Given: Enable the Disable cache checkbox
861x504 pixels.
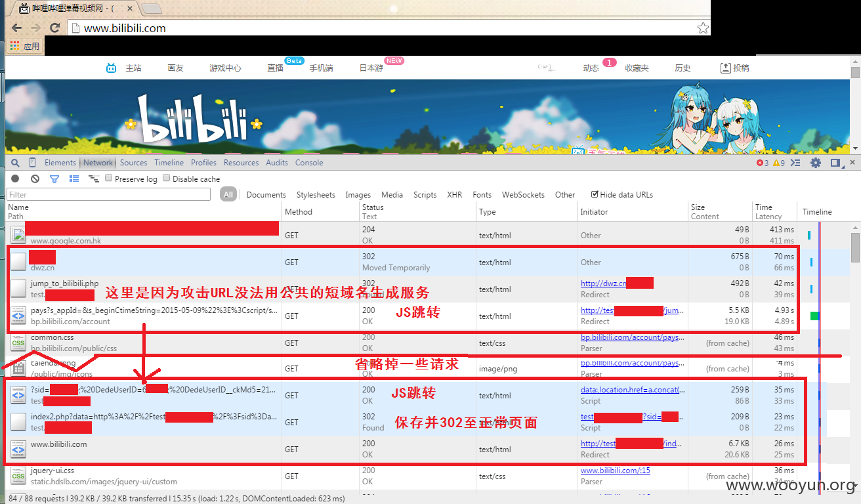Looking at the screenshot, I should coord(167,178).
